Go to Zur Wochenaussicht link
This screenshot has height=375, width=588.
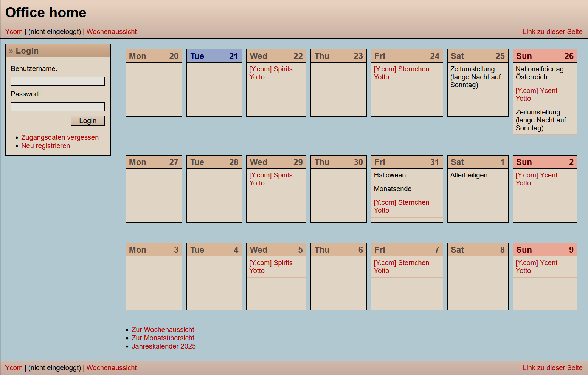(163, 330)
